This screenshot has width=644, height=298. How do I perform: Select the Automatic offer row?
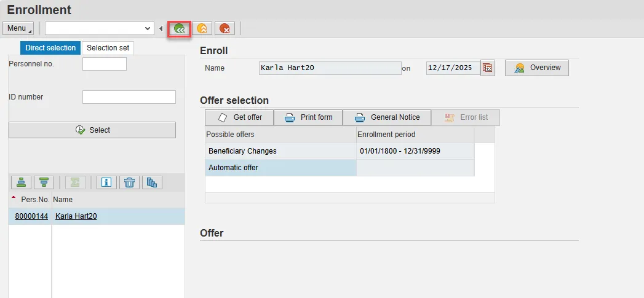[x=340, y=168]
